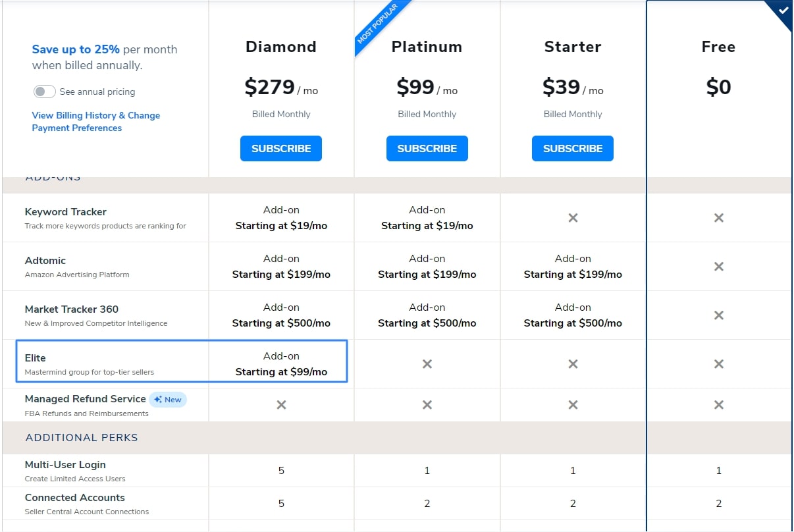
Task: Click Platinum Keyword Tracker add-on at $19/mo
Action: (x=427, y=218)
